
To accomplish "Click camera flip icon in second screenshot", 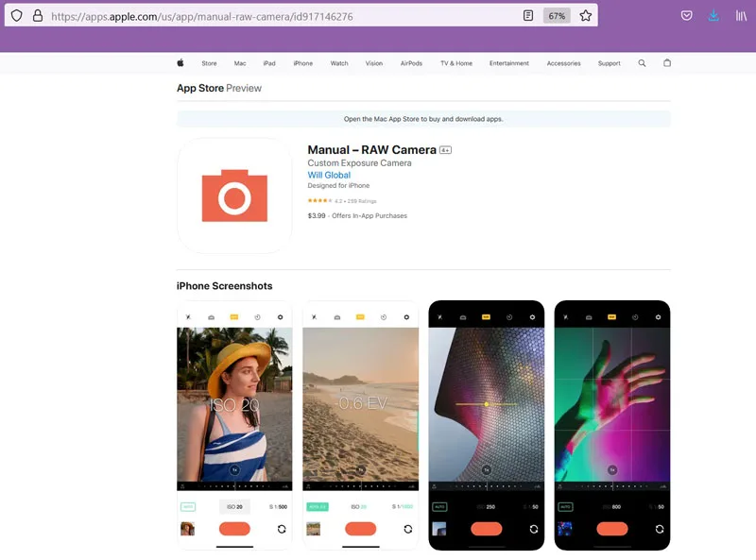I will (408, 529).
